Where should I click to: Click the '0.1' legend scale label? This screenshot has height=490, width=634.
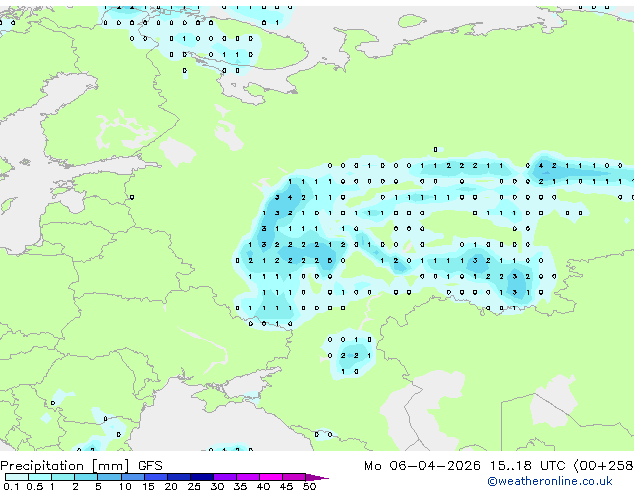11,486
